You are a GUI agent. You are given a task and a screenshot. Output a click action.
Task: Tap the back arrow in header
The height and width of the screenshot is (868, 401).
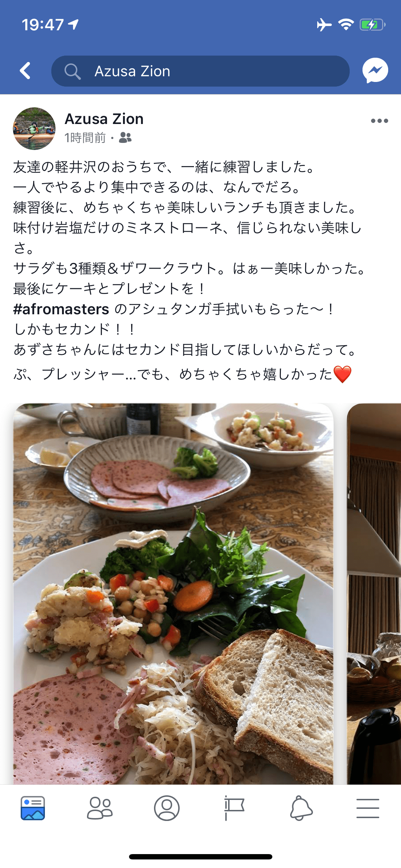tap(25, 71)
